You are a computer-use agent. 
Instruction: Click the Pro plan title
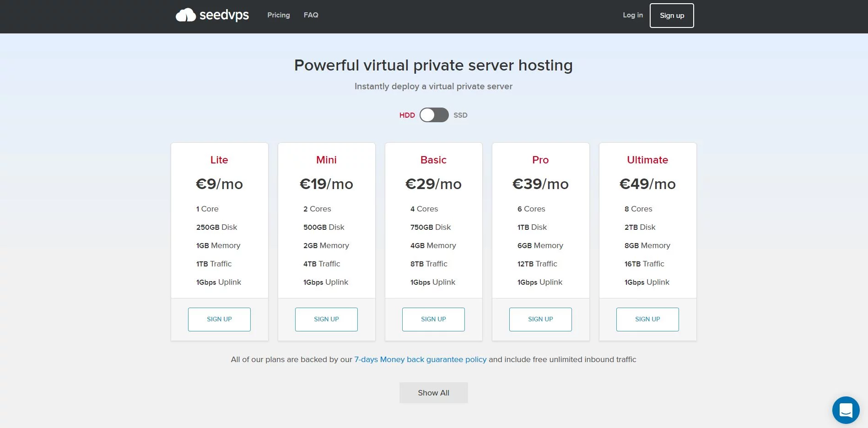(540, 160)
